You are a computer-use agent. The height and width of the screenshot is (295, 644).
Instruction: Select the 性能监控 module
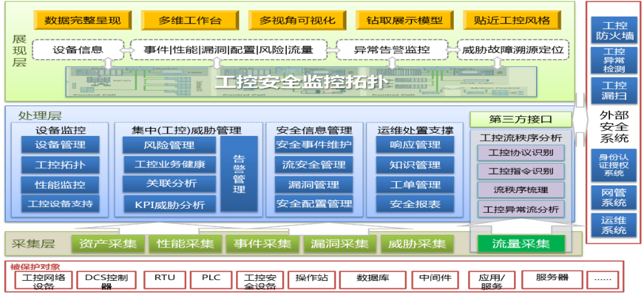(x=60, y=185)
